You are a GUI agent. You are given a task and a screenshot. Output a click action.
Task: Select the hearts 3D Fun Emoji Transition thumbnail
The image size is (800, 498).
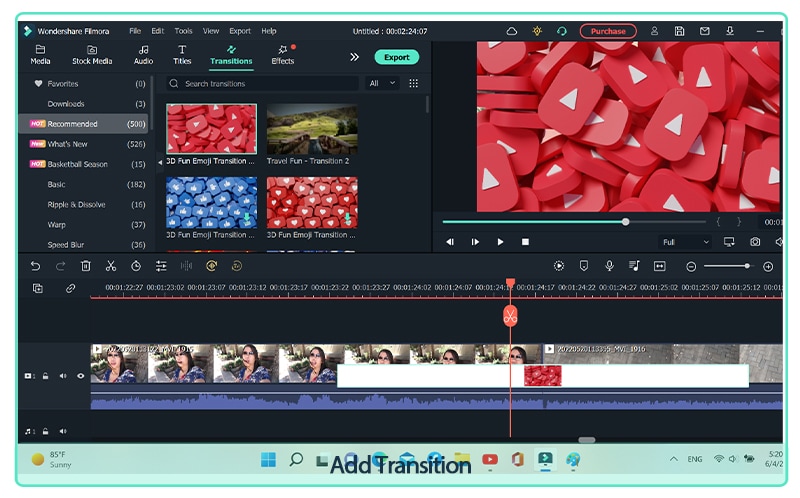pos(312,203)
